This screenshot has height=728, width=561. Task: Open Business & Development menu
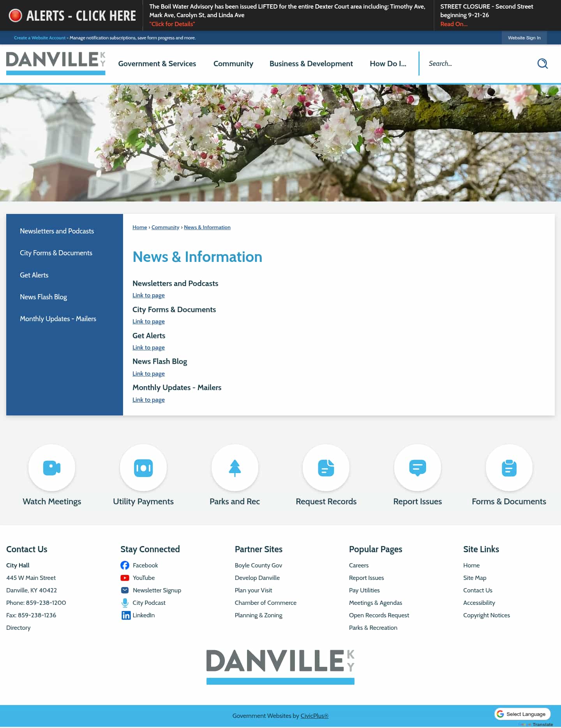click(311, 64)
